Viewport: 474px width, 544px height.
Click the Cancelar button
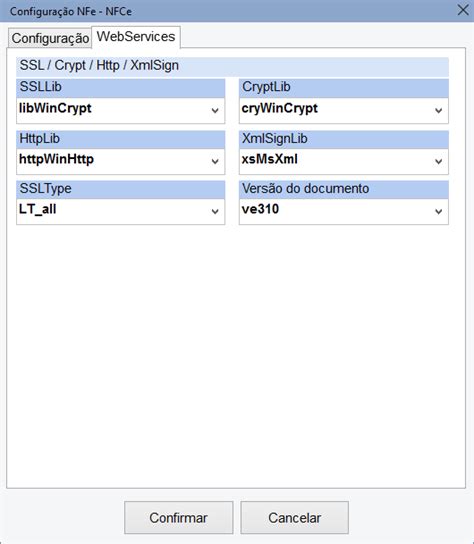click(x=295, y=518)
